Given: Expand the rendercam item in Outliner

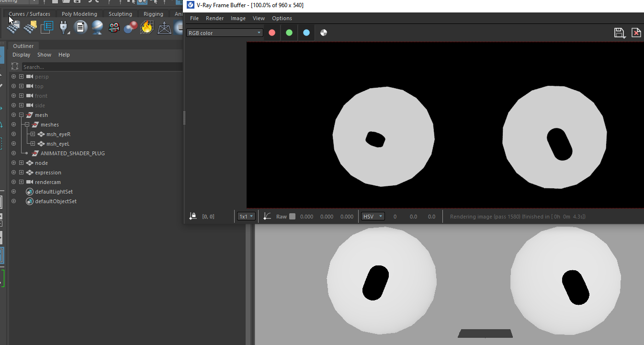Looking at the screenshot, I should coord(21,182).
